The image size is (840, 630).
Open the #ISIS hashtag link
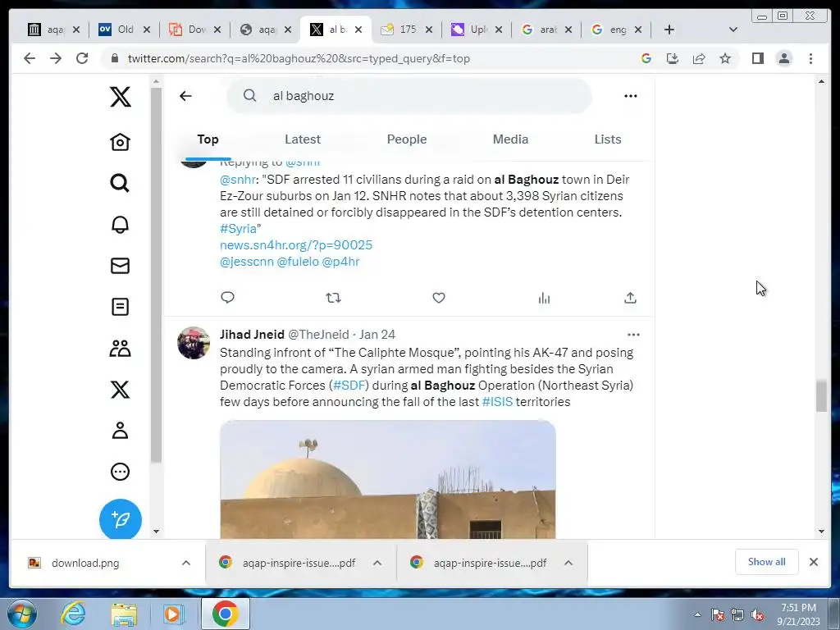point(497,402)
